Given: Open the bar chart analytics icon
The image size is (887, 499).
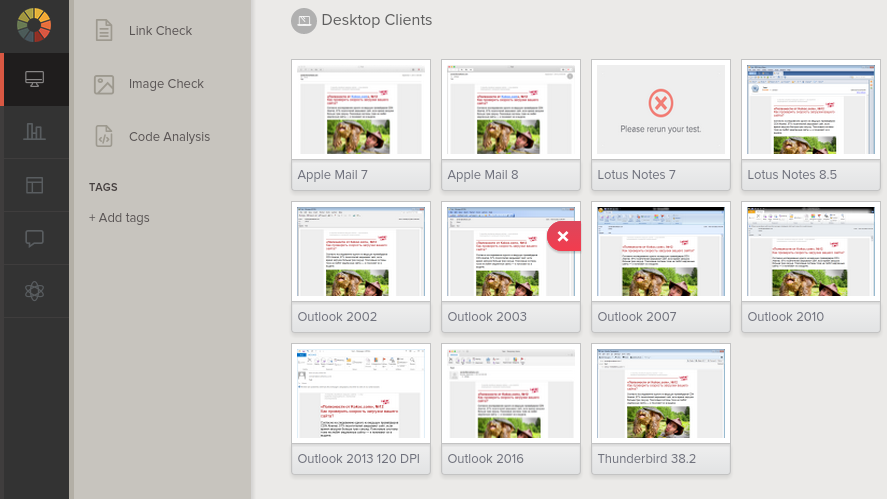Looking at the screenshot, I should click(x=35, y=132).
